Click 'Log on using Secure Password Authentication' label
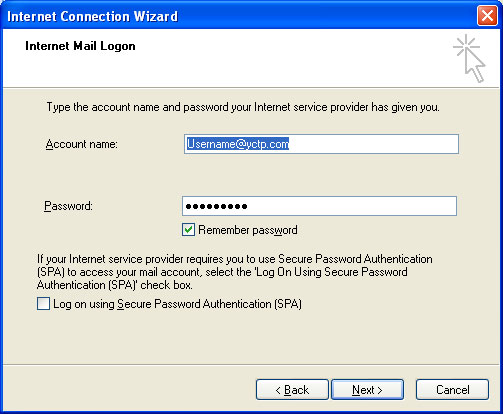503x414 pixels. pyautogui.click(x=177, y=304)
